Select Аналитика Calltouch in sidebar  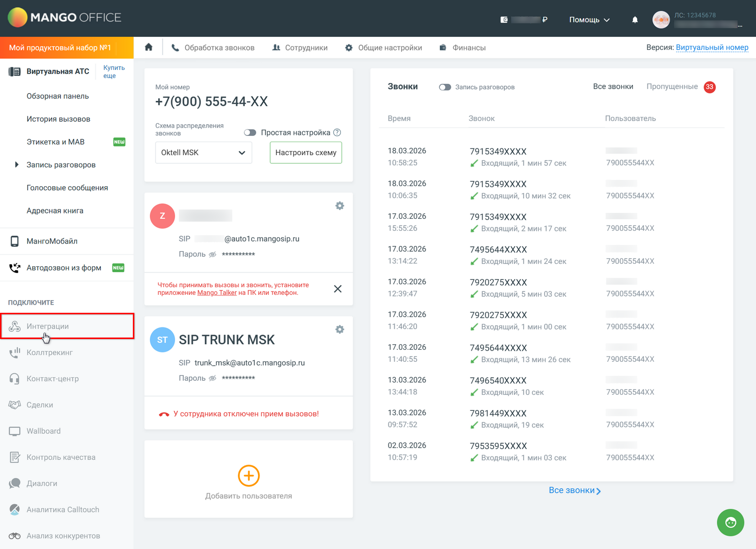point(63,509)
